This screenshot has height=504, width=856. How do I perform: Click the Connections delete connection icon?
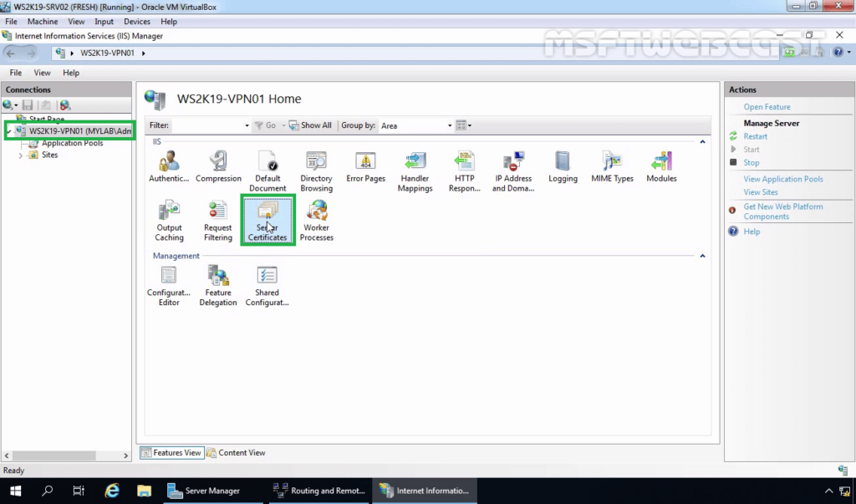pyautogui.click(x=65, y=104)
